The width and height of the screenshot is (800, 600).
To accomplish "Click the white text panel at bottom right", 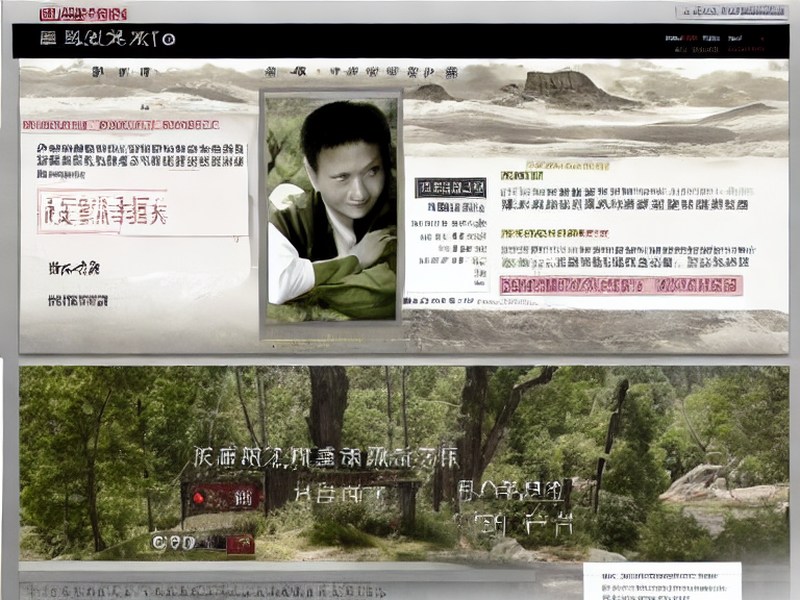I will pyautogui.click(x=662, y=582).
